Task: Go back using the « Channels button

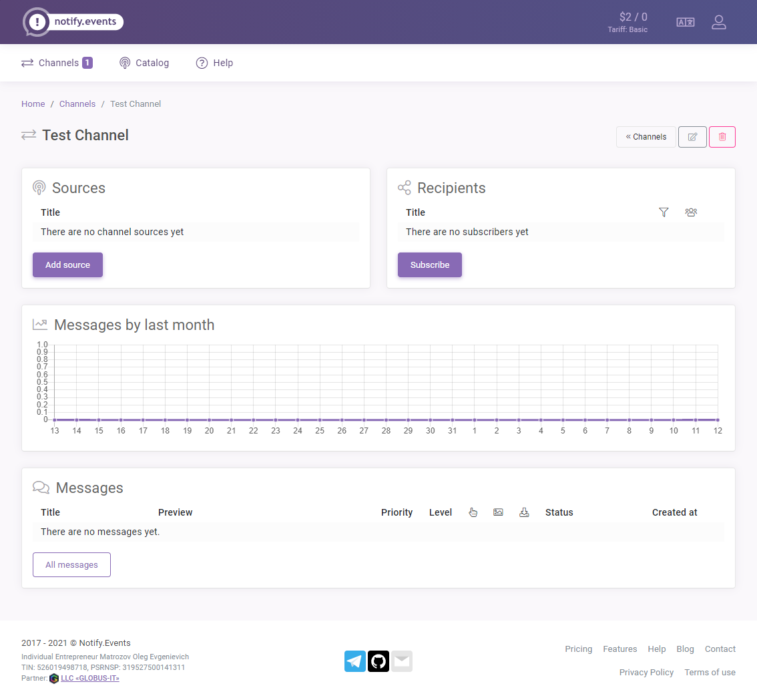Action: click(646, 137)
